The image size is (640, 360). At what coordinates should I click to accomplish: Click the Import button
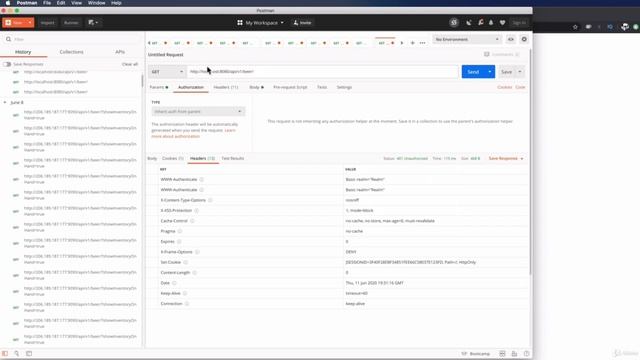[x=47, y=23]
